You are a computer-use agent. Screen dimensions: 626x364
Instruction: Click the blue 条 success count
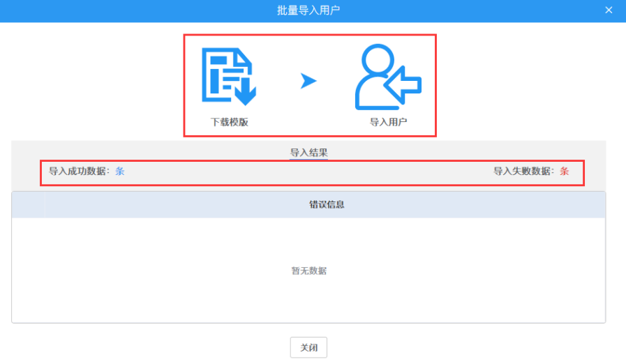(120, 172)
